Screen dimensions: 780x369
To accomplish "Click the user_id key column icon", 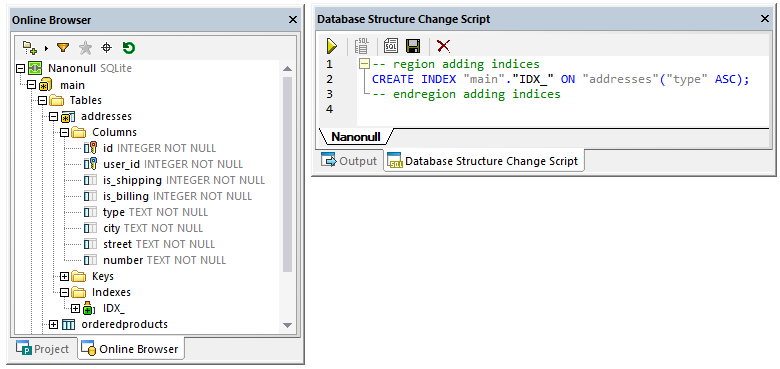I will click(90, 164).
